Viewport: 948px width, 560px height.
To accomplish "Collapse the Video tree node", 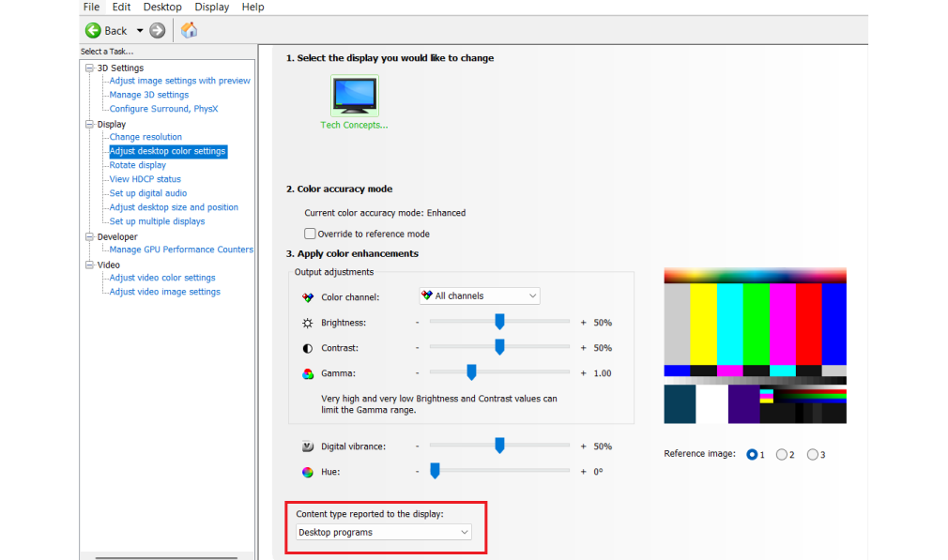I will coord(90,265).
